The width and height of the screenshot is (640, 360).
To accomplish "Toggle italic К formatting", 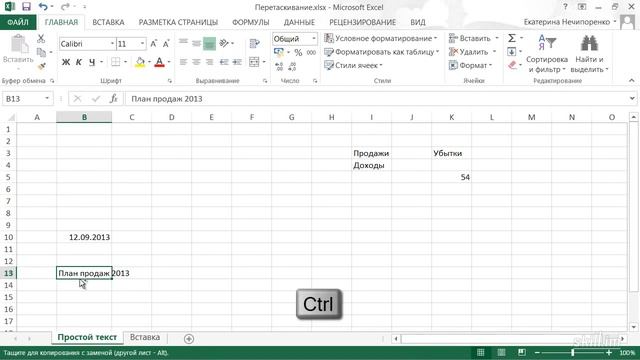I will tap(79, 62).
